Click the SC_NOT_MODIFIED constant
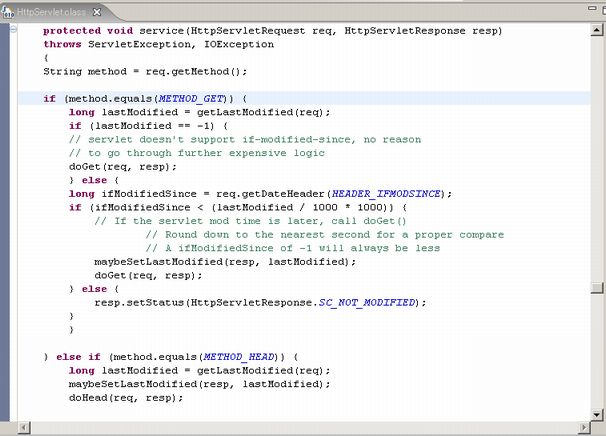Viewport: 606px width, 436px height. (x=367, y=302)
